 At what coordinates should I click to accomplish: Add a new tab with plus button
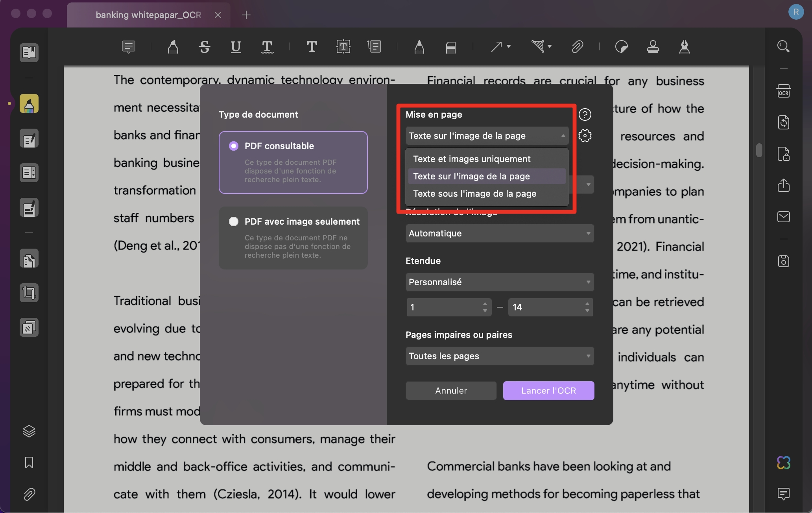[x=246, y=15]
